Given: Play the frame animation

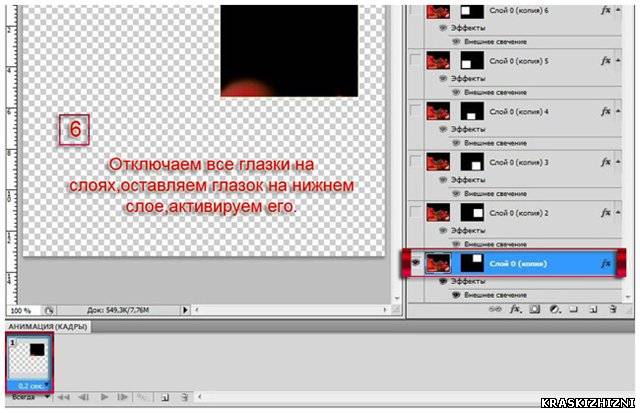Looking at the screenshot, I should [x=104, y=397].
